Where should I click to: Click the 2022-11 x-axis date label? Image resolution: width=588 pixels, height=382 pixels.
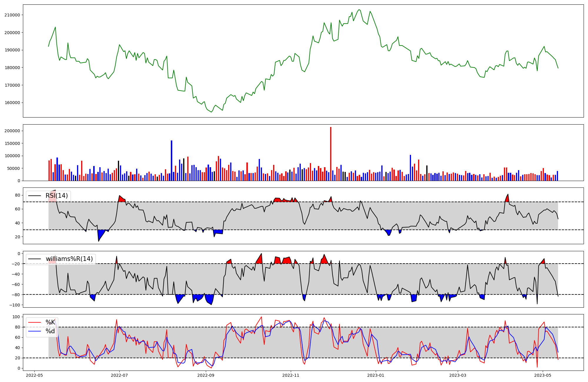291,375
